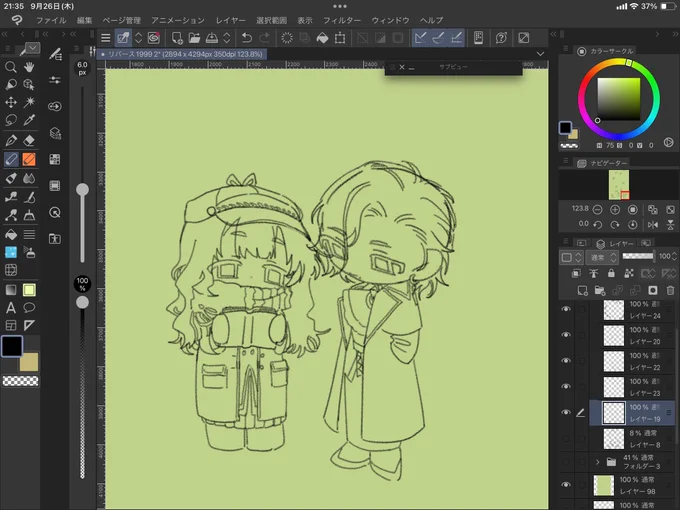Image resolution: width=680 pixels, height=510 pixels.
Task: Select layer レイヤー 22 thumbnail
Action: (x=614, y=361)
